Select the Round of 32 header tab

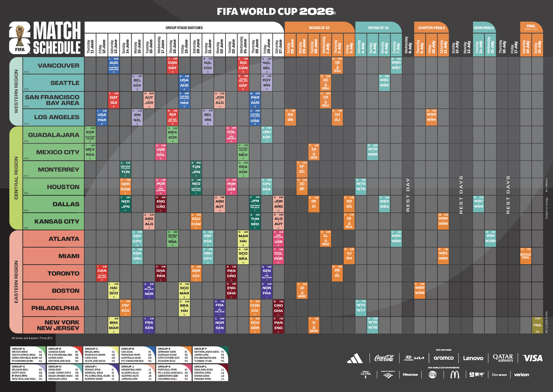click(x=319, y=28)
